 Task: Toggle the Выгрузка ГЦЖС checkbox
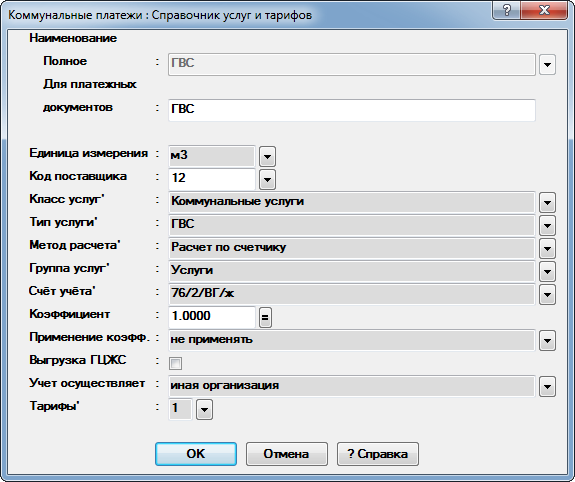[x=175, y=363]
